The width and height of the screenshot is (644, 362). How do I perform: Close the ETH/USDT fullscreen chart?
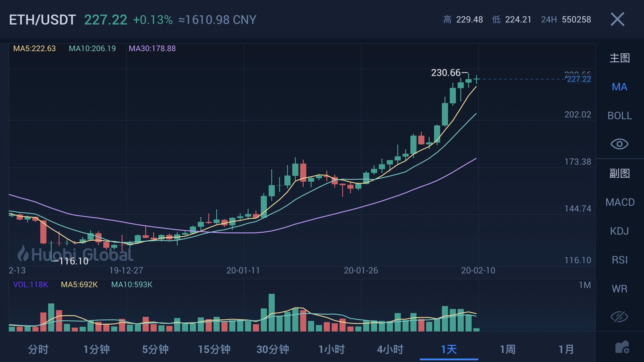click(617, 19)
